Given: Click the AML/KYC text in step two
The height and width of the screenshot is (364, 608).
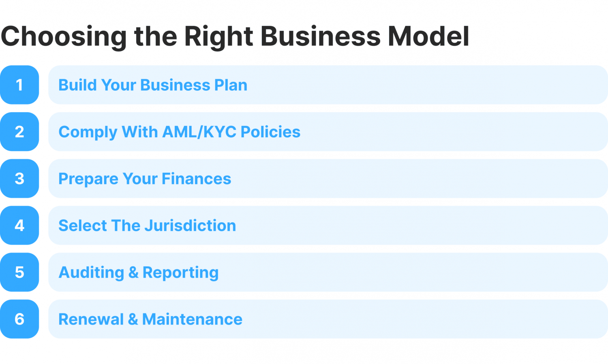Looking at the screenshot, I should (199, 132).
